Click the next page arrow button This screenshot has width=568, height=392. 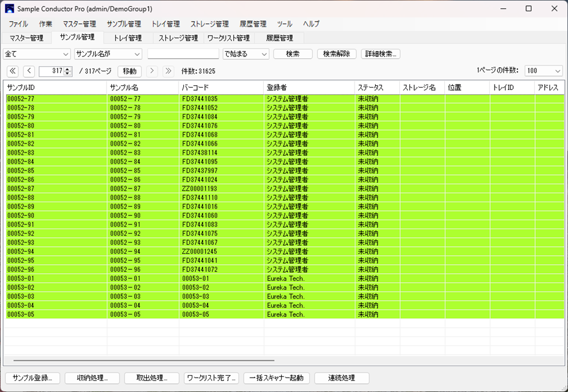pos(152,71)
